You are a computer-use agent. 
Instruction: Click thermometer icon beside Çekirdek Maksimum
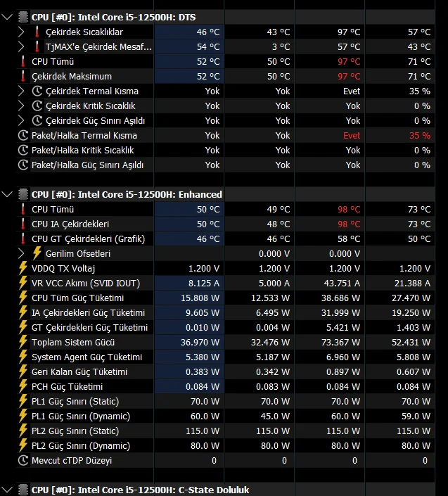click(x=23, y=76)
